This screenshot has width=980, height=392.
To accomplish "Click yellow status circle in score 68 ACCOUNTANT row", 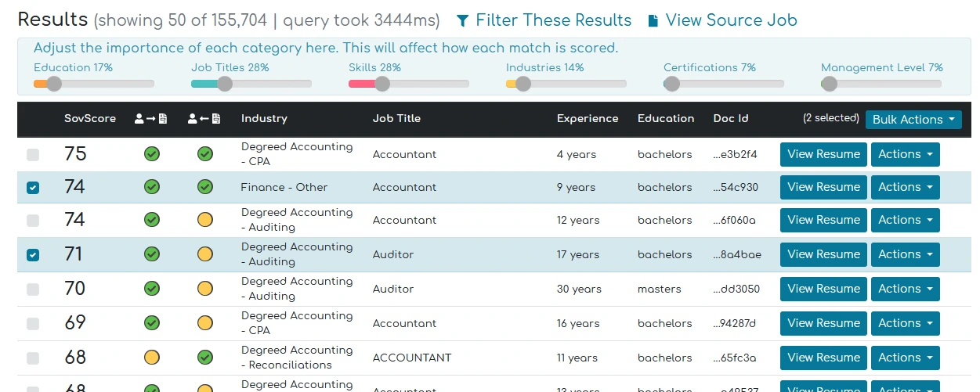I will [x=152, y=358].
